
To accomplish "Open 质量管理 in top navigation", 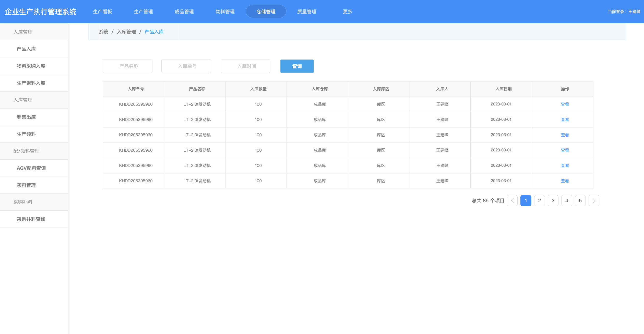I will [x=306, y=11].
